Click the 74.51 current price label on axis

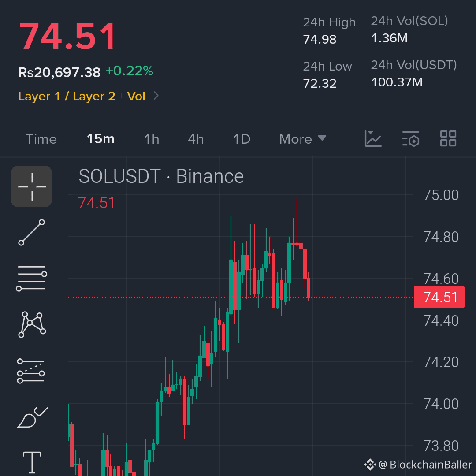(439, 297)
